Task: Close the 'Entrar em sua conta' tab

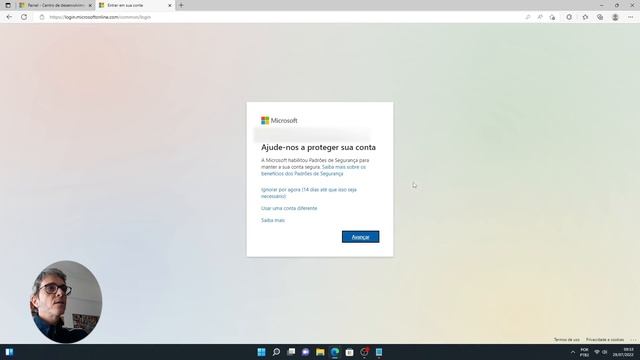Action: 170,5
